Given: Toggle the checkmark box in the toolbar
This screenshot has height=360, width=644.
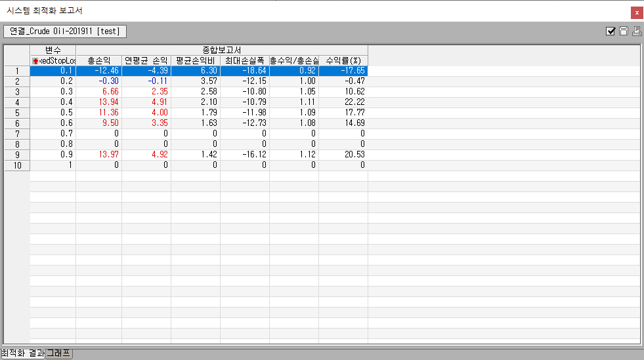Looking at the screenshot, I should click(x=611, y=31).
